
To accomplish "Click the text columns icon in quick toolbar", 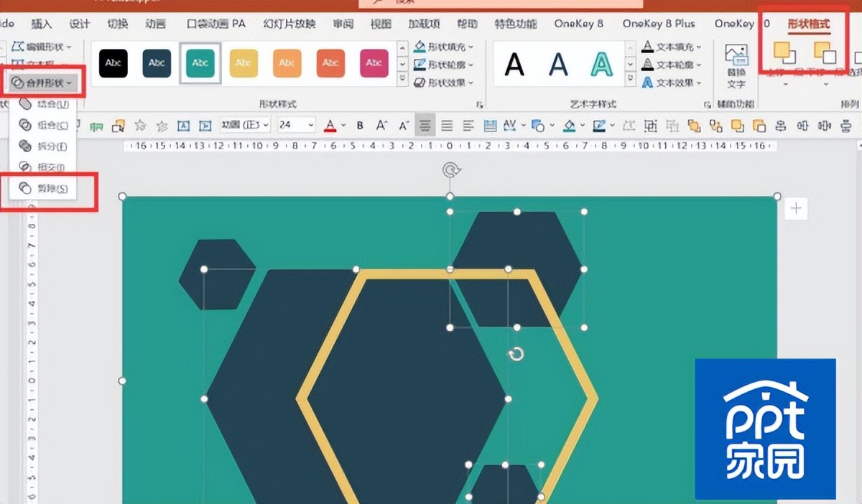I will [490, 126].
